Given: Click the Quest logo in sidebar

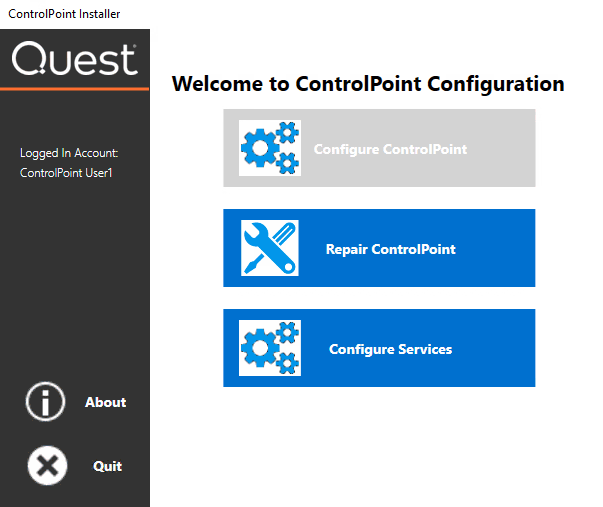Looking at the screenshot, I should click(74, 60).
